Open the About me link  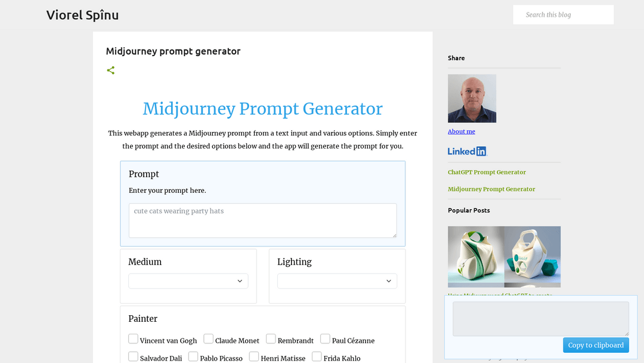pyautogui.click(x=462, y=131)
